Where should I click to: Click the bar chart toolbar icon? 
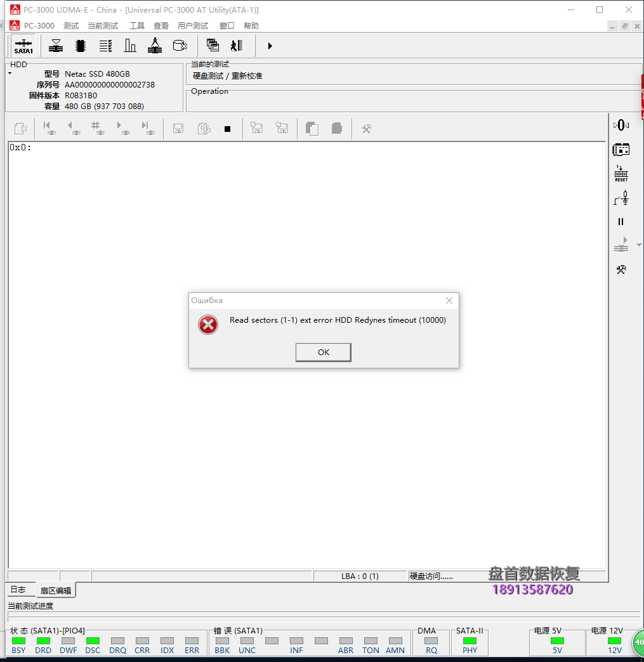click(129, 46)
